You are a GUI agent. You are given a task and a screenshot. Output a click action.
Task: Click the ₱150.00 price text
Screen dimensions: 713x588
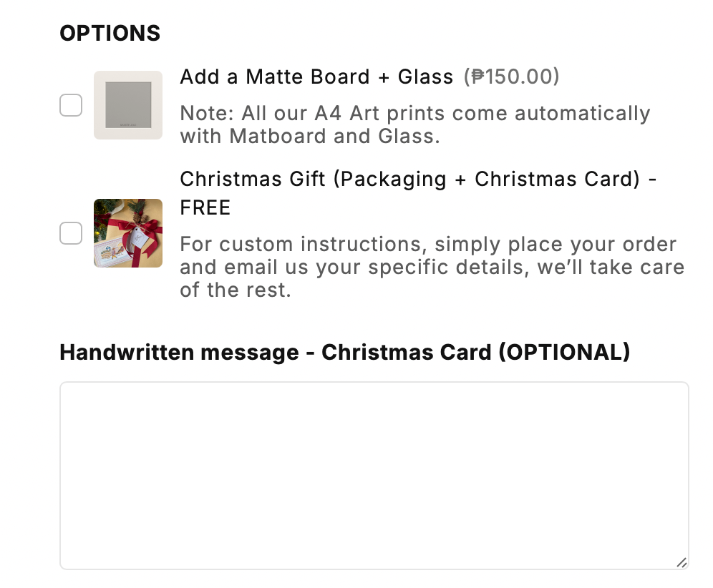(512, 77)
